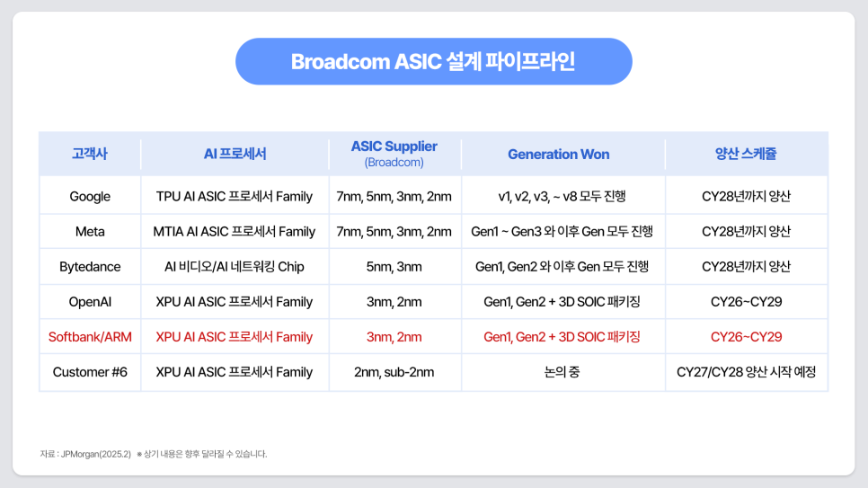Select TPU AI ASIC 프로세서 Family cell
Image resolution: width=868 pixels, height=488 pixels.
tap(235, 196)
